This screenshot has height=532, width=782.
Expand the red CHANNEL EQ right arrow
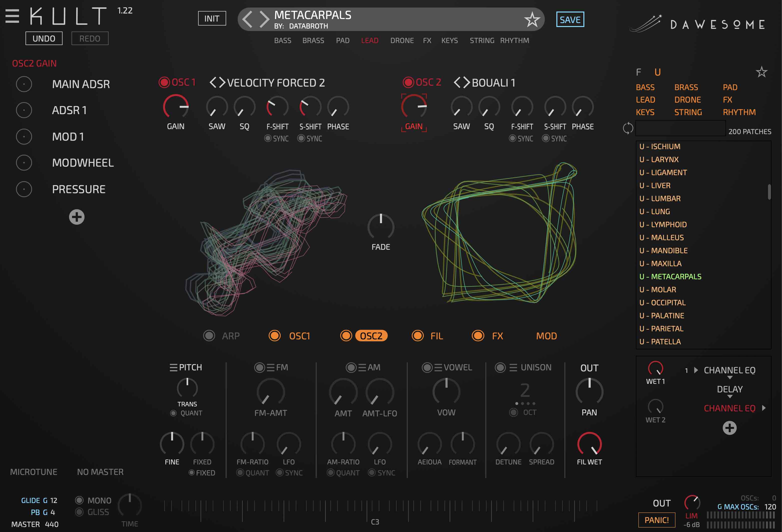pyautogui.click(x=764, y=408)
